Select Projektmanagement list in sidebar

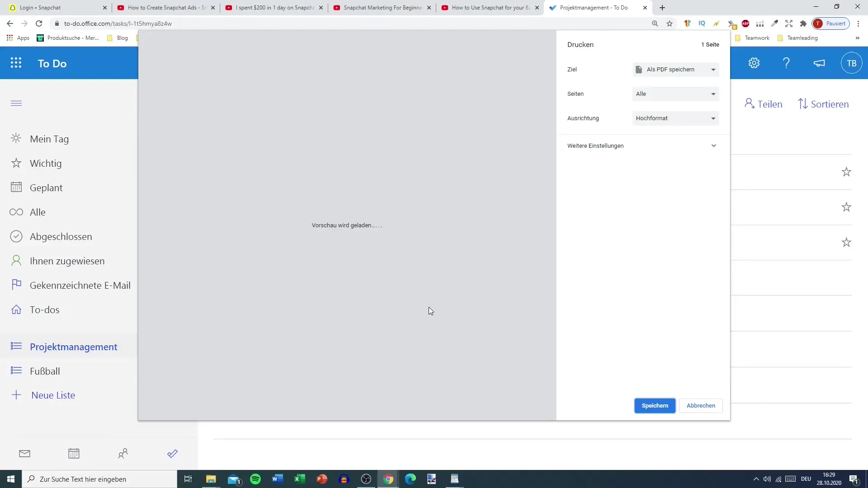pyautogui.click(x=73, y=347)
